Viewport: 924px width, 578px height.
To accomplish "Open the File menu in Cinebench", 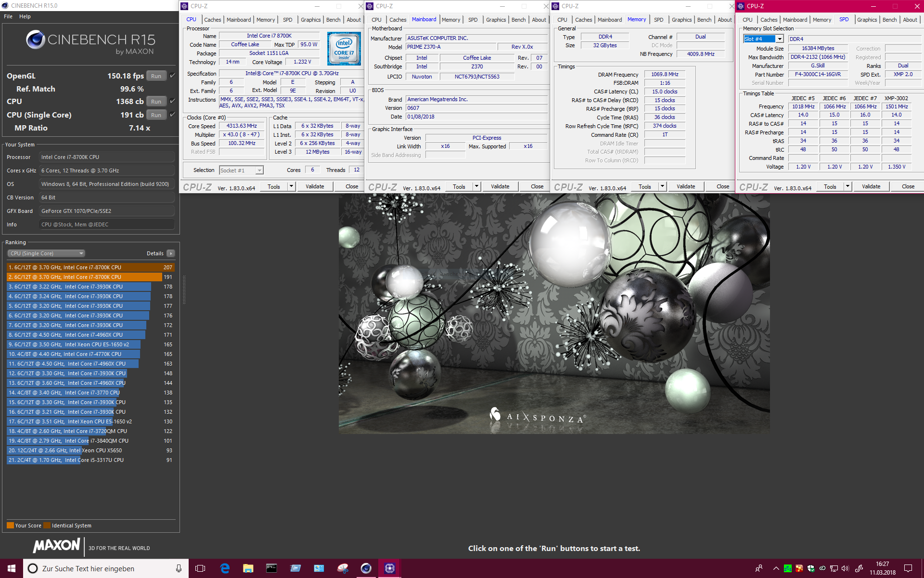I will point(8,16).
